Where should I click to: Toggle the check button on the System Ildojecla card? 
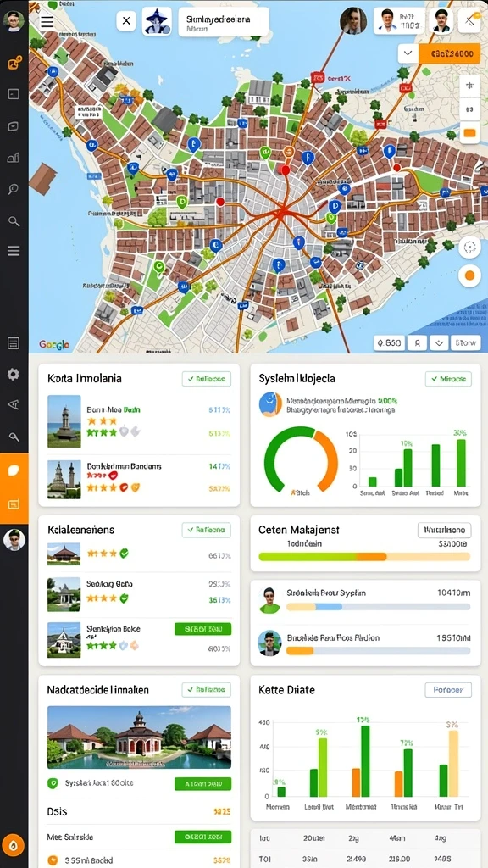448,379
